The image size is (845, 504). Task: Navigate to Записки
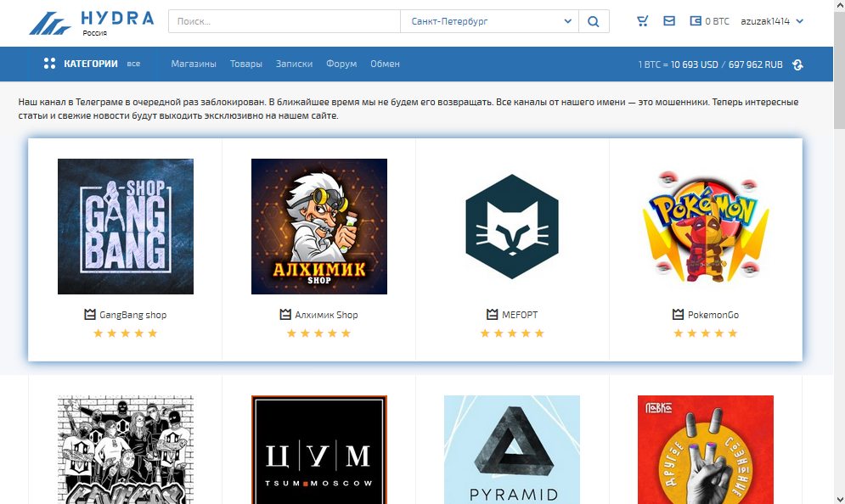point(294,64)
